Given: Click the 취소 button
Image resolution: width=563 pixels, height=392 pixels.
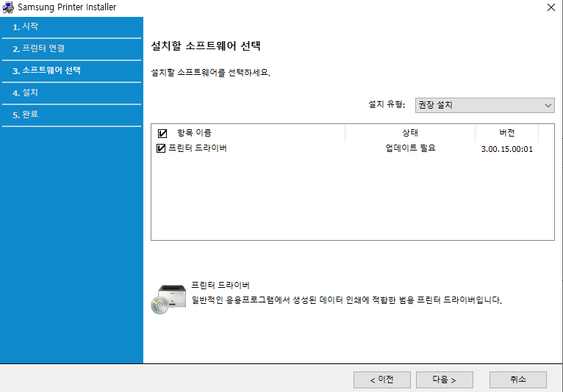Looking at the screenshot, I should point(518,380).
